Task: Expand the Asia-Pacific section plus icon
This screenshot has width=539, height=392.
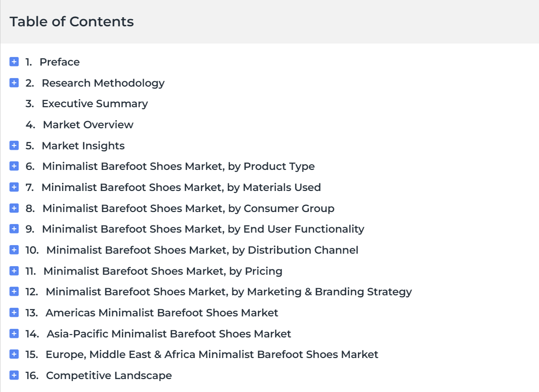Action: pyautogui.click(x=14, y=334)
